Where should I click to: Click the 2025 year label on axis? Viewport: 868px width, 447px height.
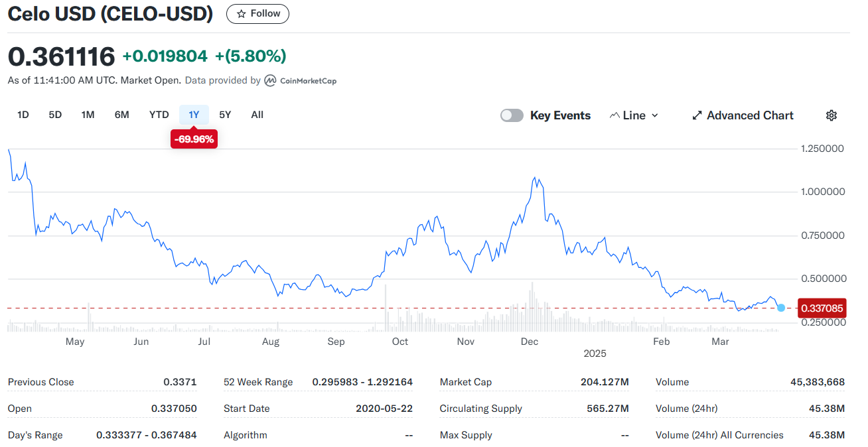[x=595, y=353]
